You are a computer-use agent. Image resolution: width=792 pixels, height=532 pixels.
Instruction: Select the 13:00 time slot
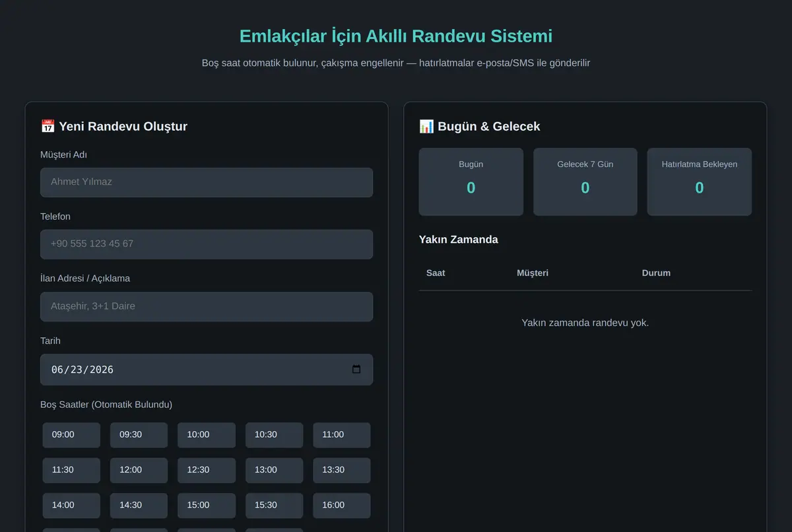click(274, 470)
